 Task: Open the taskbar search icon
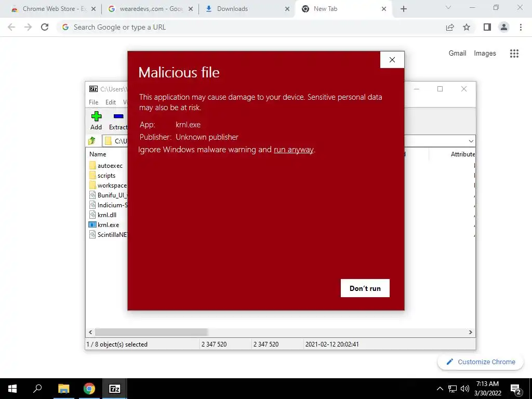pos(37,389)
